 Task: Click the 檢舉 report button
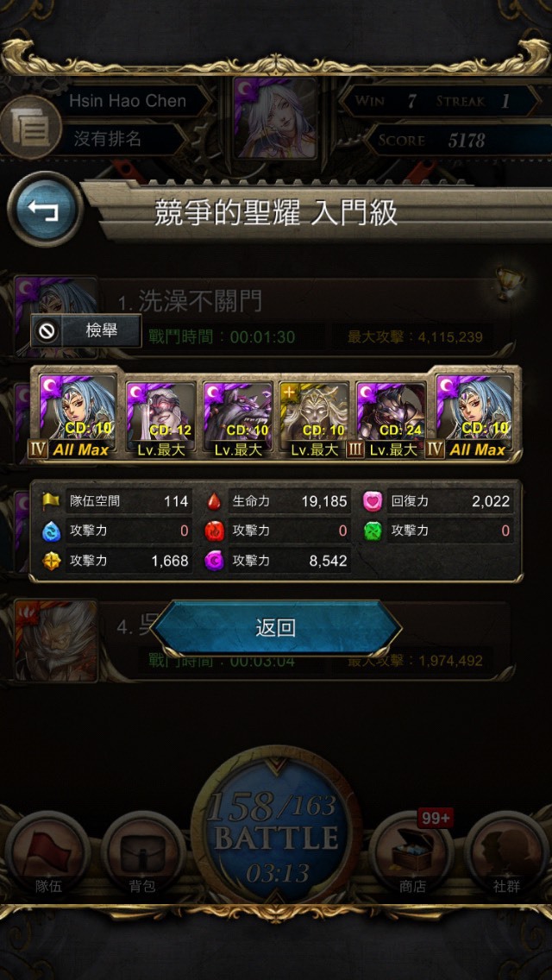click(86, 330)
